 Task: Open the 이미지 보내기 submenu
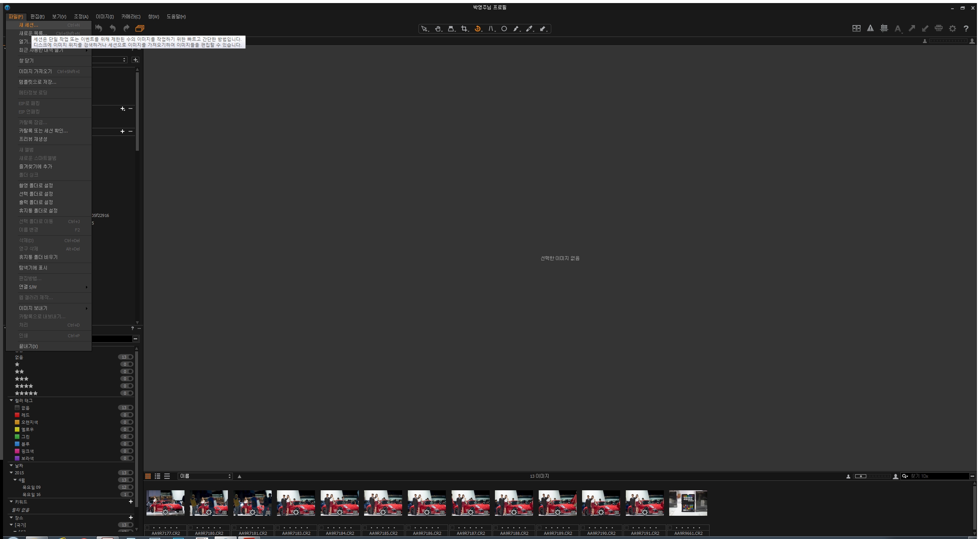pyautogui.click(x=33, y=308)
